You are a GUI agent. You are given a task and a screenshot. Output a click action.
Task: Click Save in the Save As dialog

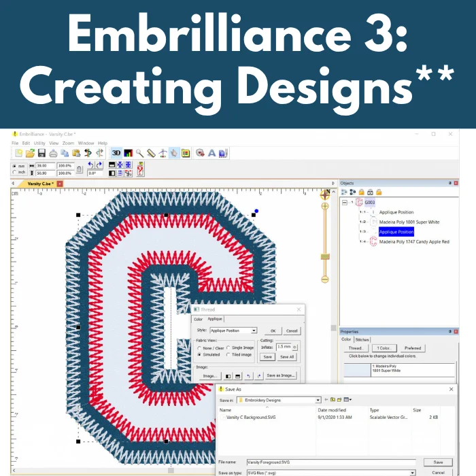(438, 462)
